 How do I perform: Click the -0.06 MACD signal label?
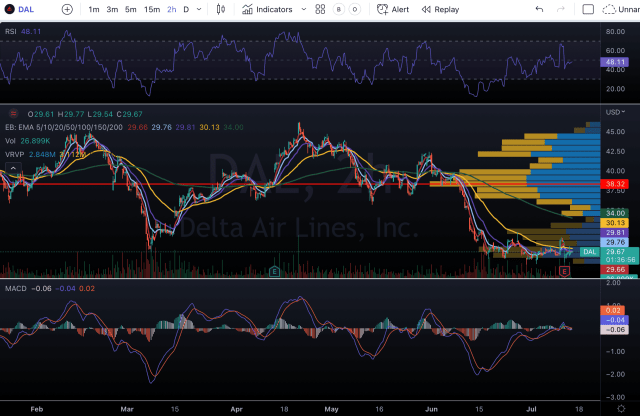pos(615,329)
